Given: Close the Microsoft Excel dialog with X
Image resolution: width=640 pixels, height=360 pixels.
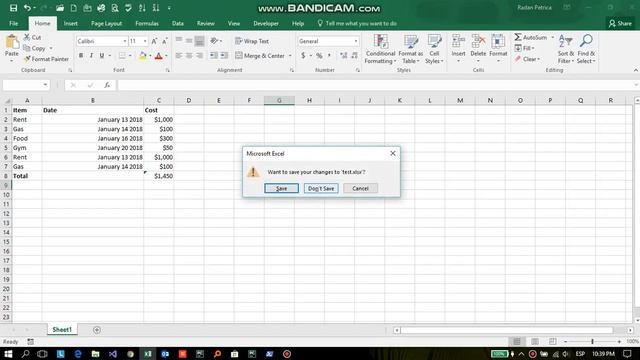Looking at the screenshot, I should tap(393, 153).
